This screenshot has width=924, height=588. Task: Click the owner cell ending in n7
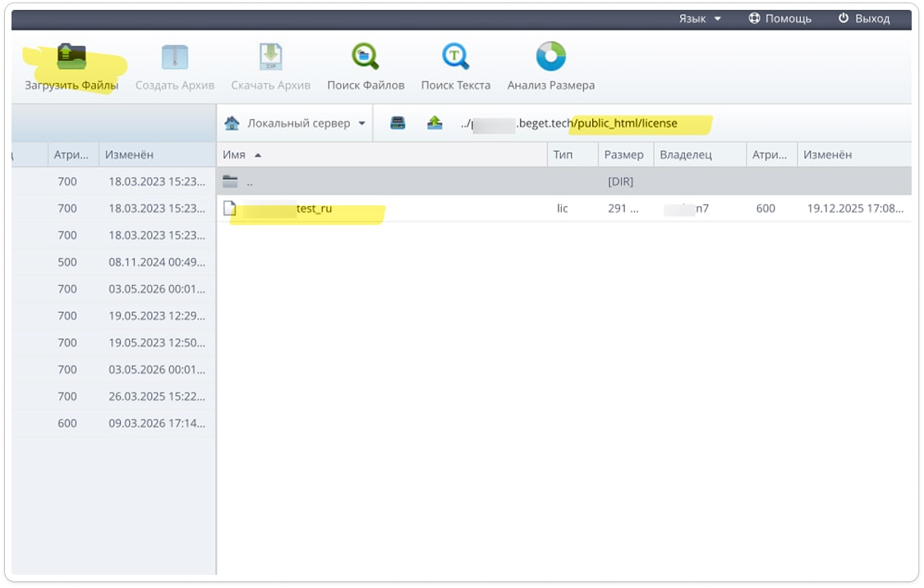click(686, 209)
